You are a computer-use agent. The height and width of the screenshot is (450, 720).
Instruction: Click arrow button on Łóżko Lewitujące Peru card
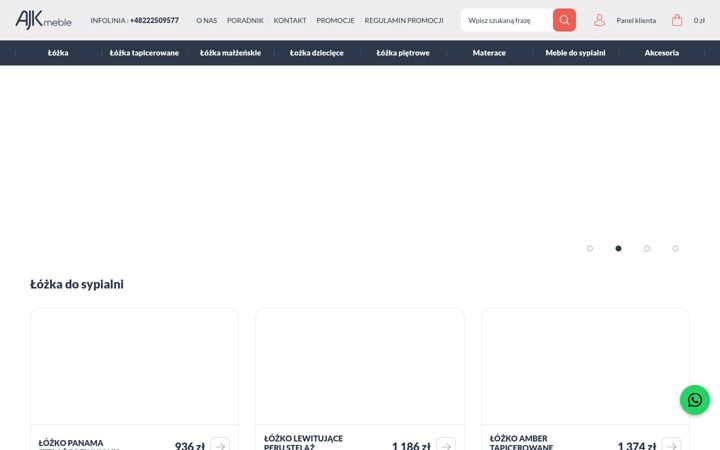pyautogui.click(x=446, y=444)
